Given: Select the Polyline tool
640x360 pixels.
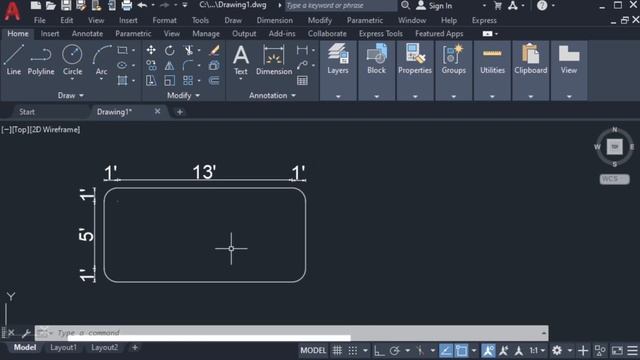Looking at the screenshot, I should pyautogui.click(x=41, y=60).
